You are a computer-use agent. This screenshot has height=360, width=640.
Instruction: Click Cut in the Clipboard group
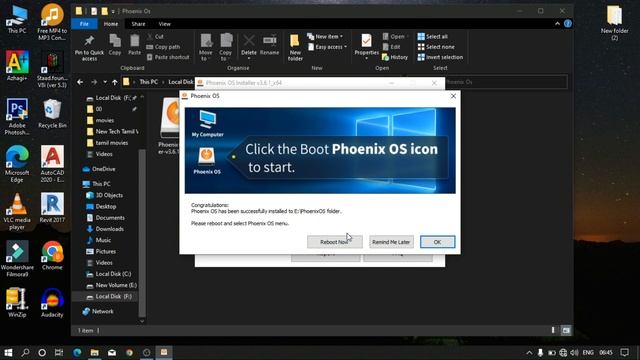156,36
